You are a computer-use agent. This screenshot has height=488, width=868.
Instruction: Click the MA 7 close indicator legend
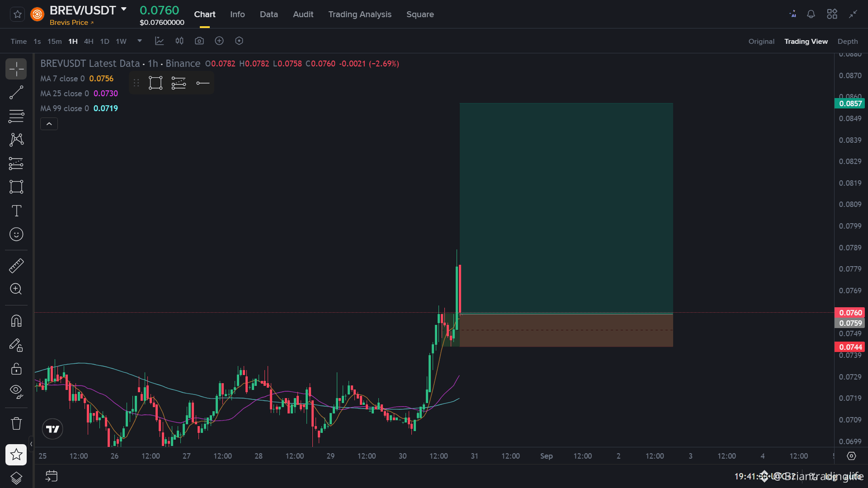[77, 79]
